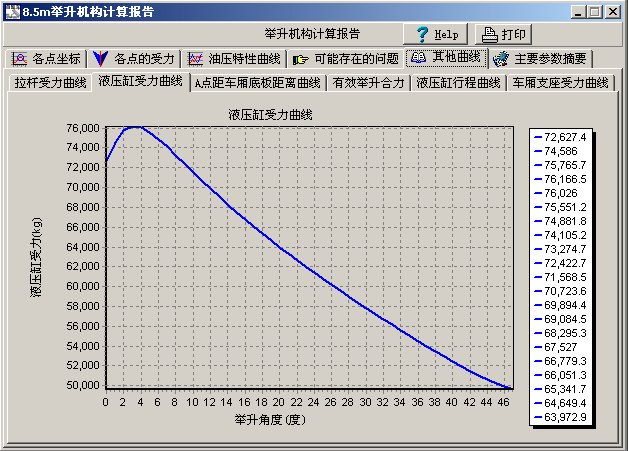Click legend entry 69,084.5
Viewport: 628px width, 451px height.
560,320
